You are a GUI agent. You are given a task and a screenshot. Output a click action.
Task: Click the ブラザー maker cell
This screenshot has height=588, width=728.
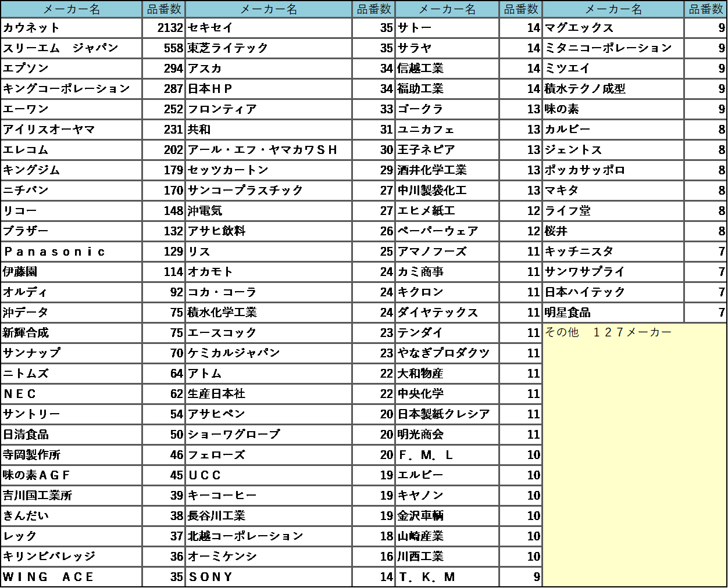(x=72, y=231)
